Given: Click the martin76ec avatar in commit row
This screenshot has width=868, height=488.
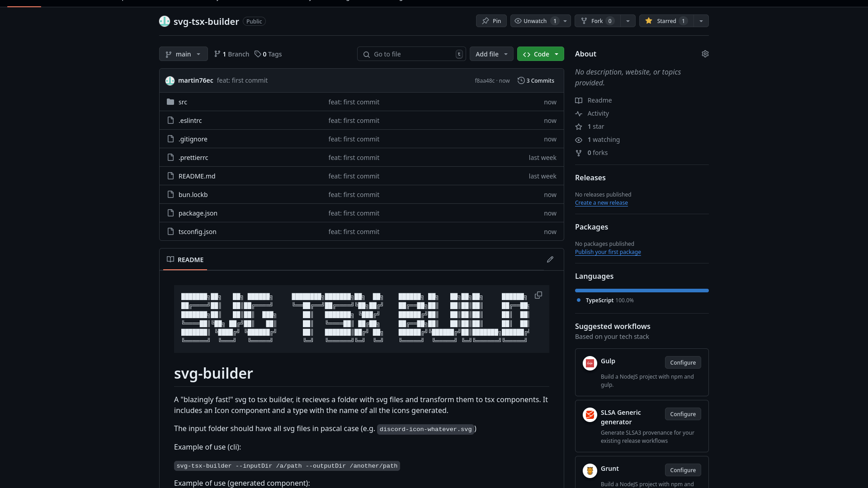Looking at the screenshot, I should point(170,80).
